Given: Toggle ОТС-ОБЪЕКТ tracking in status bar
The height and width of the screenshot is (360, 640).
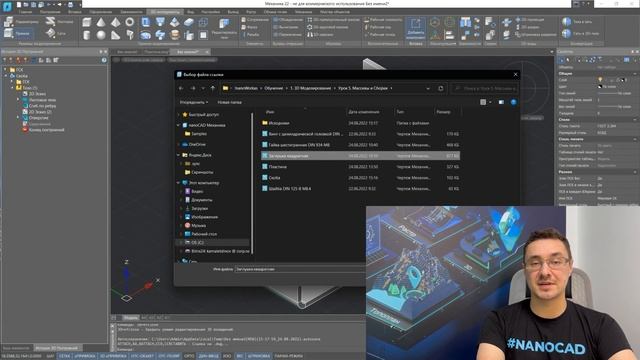Looking at the screenshot, I should pyautogui.click(x=142, y=356).
